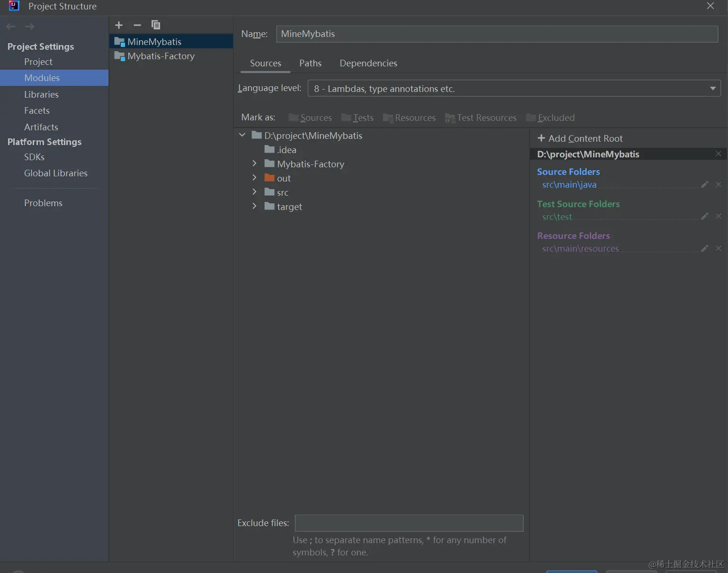728x573 pixels.
Task: Click the Resource Folders heading
Action: [574, 236]
